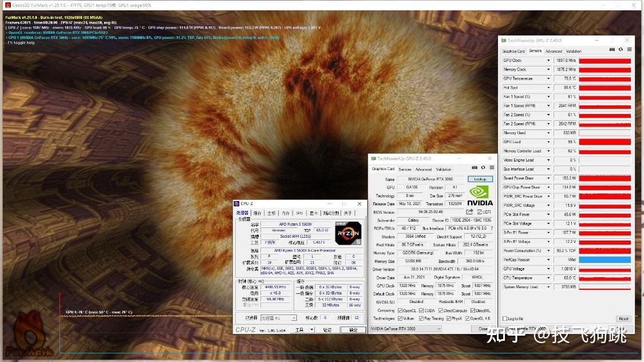This screenshot has height=362, width=644.
Task: Open the 缓存 tab in CPU-Z
Action: (x=257, y=213)
